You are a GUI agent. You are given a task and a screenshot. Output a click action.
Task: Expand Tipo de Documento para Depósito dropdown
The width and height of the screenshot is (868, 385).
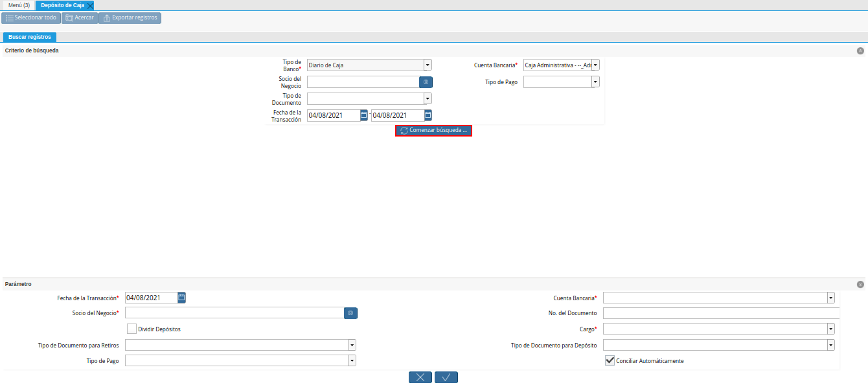(830, 345)
